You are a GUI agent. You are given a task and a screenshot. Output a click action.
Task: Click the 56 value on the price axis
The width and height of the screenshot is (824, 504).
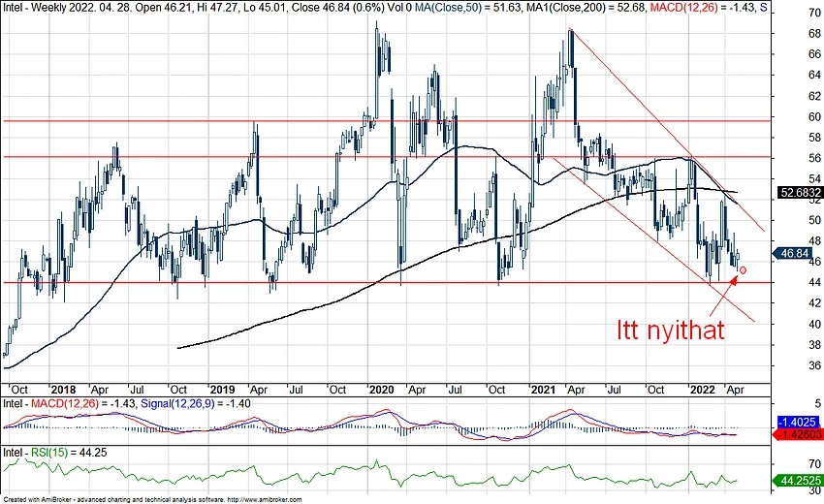coord(814,158)
